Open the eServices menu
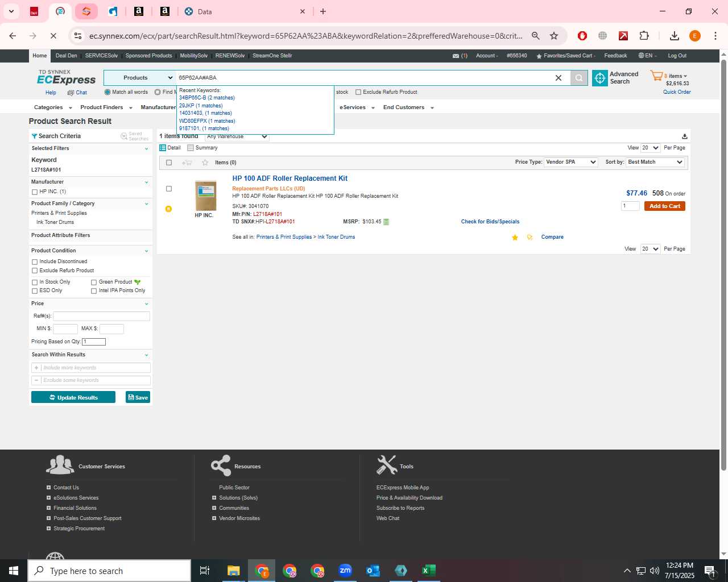This screenshot has width=728, height=582. coord(357,107)
